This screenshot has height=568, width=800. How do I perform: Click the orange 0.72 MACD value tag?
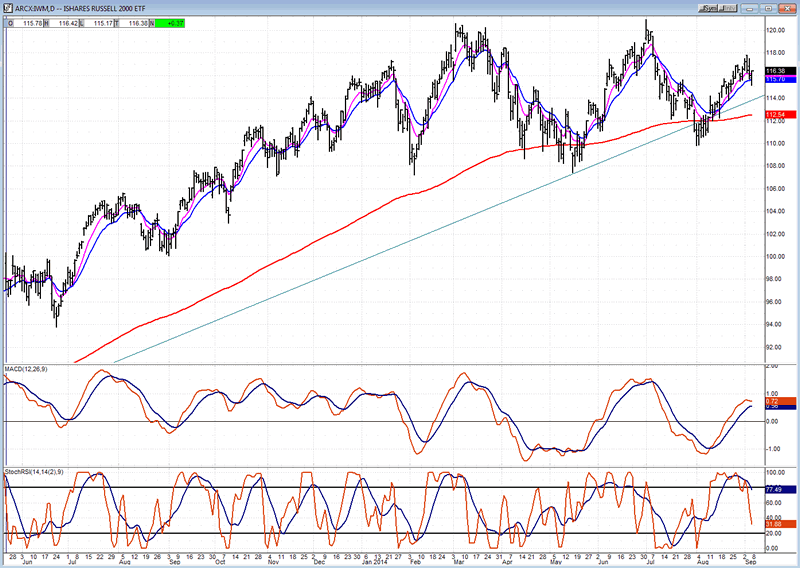(x=774, y=400)
